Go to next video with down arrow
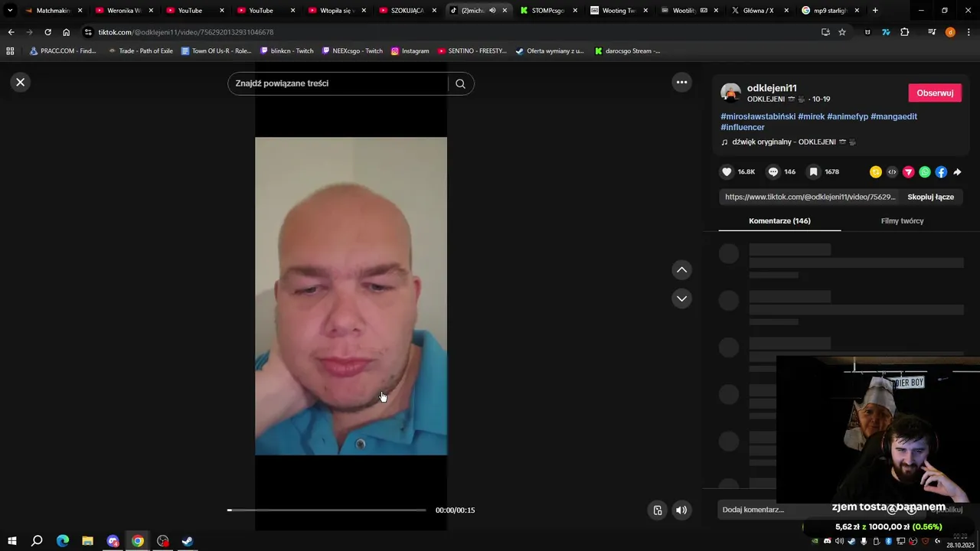The width and height of the screenshot is (980, 551). (x=681, y=298)
